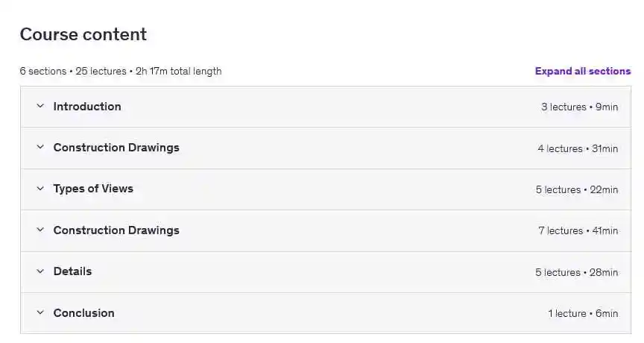The width and height of the screenshot is (644, 343).
Task: Click the chevron beside Types of Views
Action: (40, 189)
